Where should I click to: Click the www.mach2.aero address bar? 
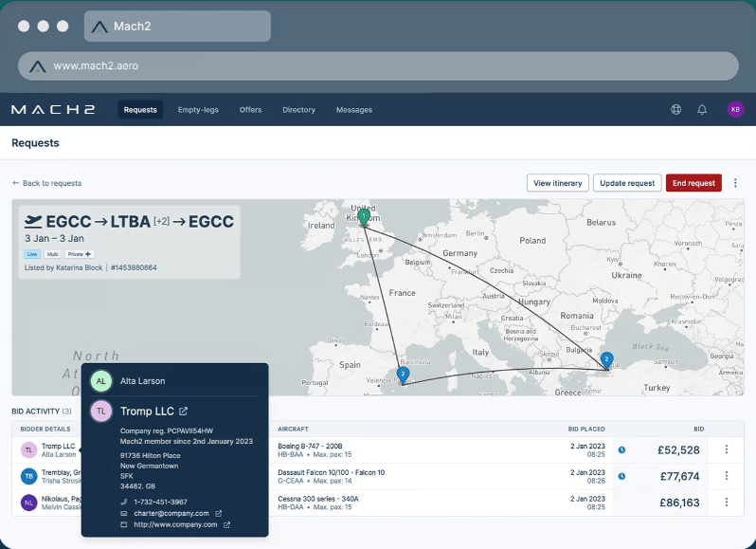coord(378,66)
